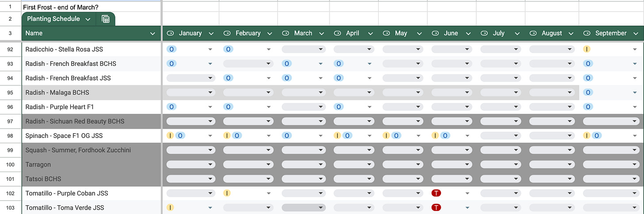Select the Radish - Purple Heart F1 cell
The height and width of the screenshot is (214, 644).
(x=92, y=107)
